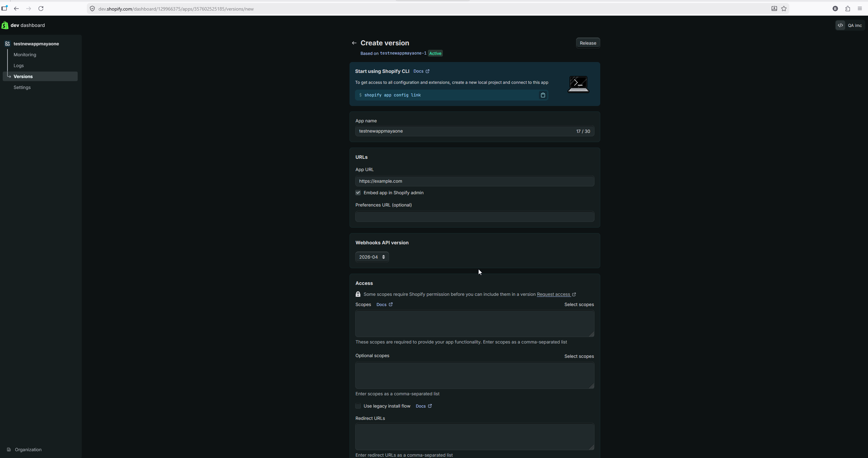This screenshot has width=868, height=458.
Task: Open the browser extensions puzzle icon
Action: point(848,9)
